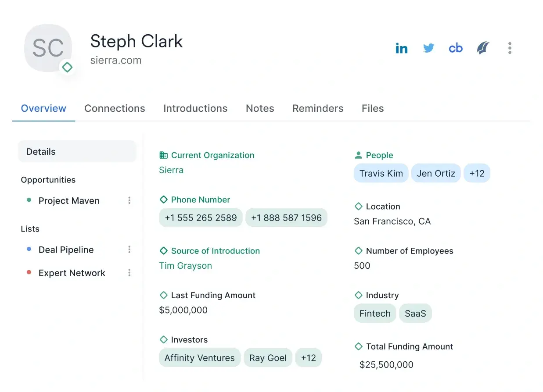This screenshot has width=543, height=392.
Task: Switch to the Reminders tab
Action: tap(317, 108)
